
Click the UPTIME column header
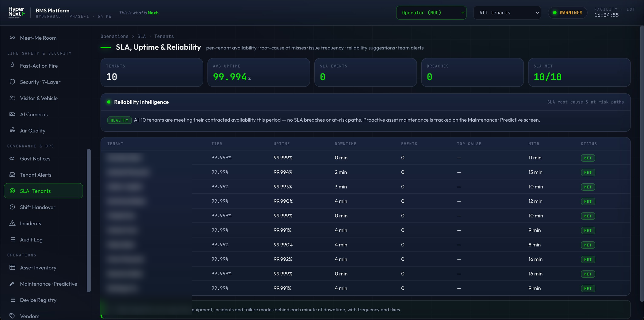282,144
